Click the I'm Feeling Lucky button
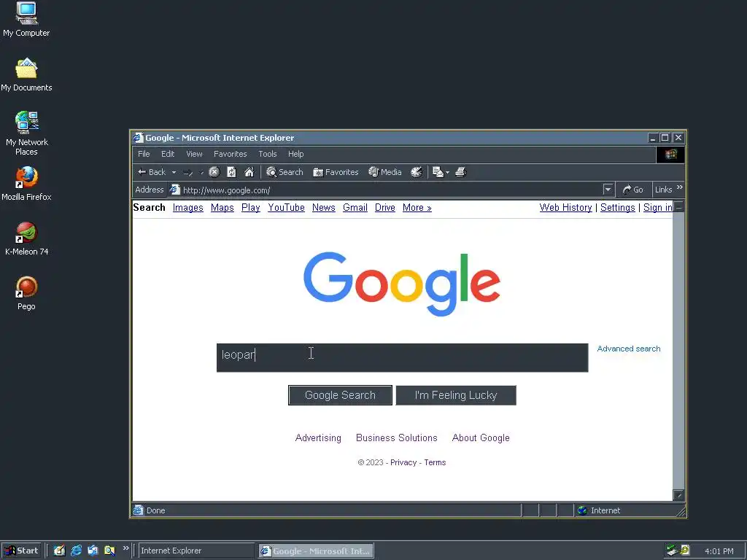The height and width of the screenshot is (560, 747). pos(456,395)
